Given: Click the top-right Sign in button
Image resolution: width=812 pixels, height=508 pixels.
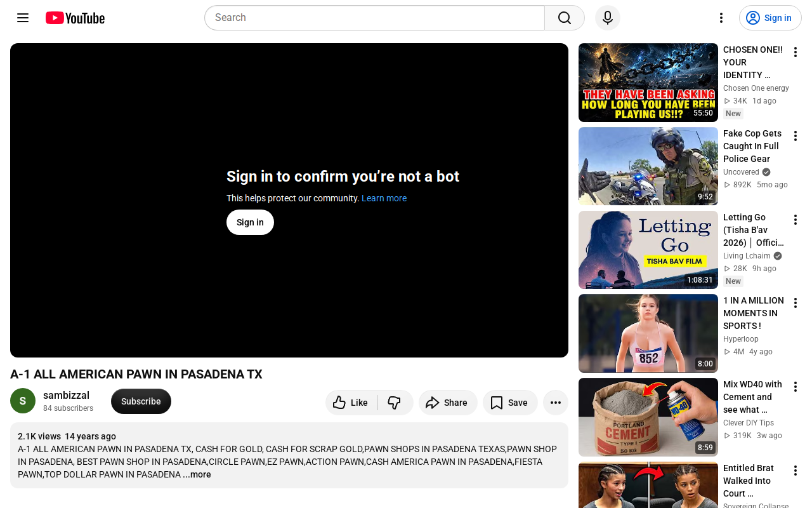Looking at the screenshot, I should pyautogui.click(x=770, y=18).
